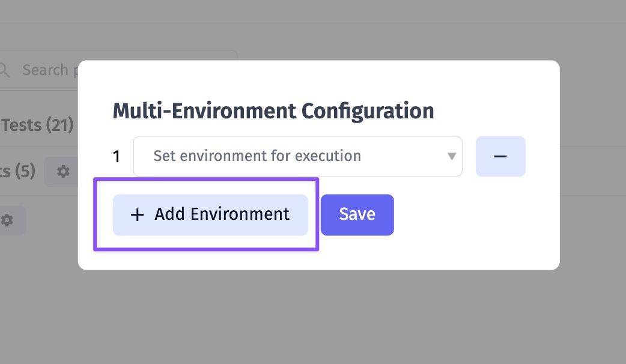Viewport: 626px width, 364px height.
Task: Expand dropdown using the gray triangle arrow
Action: pos(452,156)
